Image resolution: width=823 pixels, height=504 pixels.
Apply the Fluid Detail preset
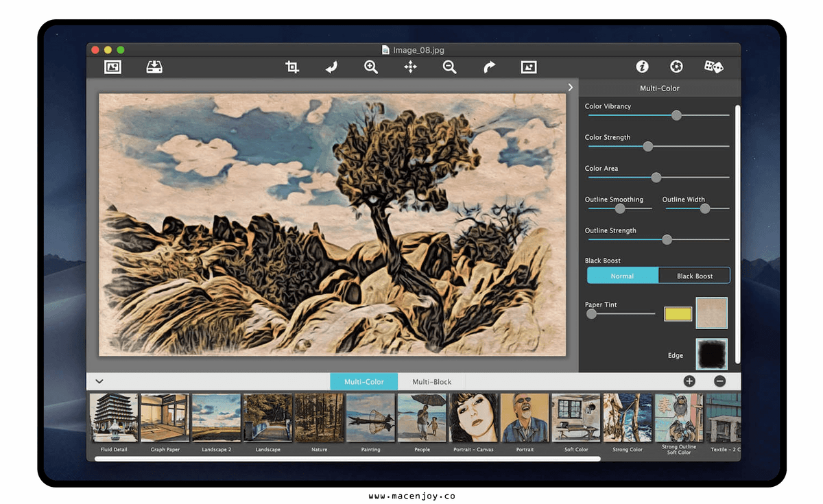pos(114,418)
